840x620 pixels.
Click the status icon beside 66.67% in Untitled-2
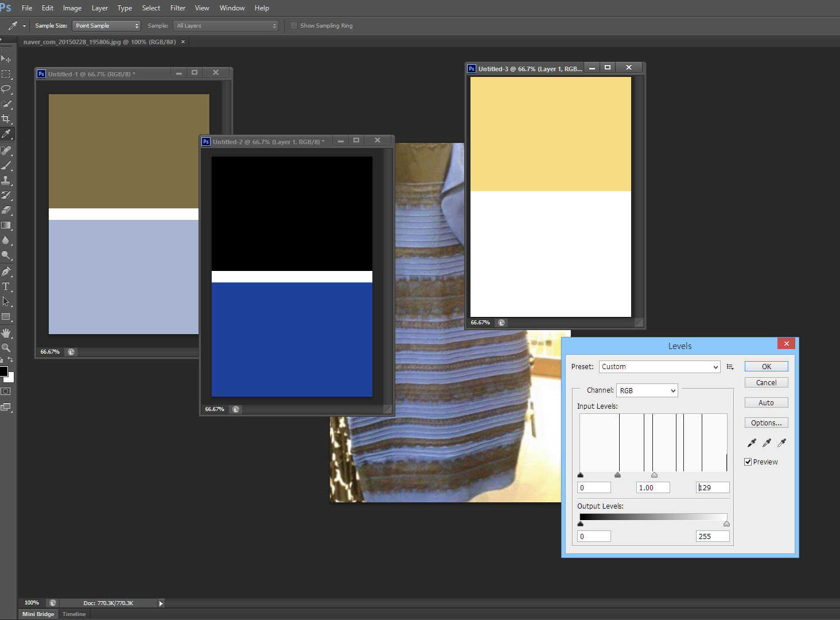pyautogui.click(x=236, y=409)
